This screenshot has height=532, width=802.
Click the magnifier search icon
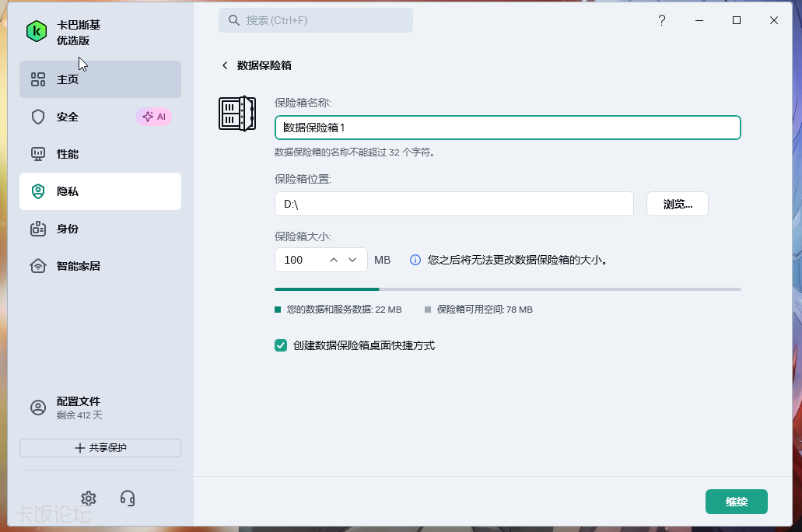pyautogui.click(x=233, y=20)
